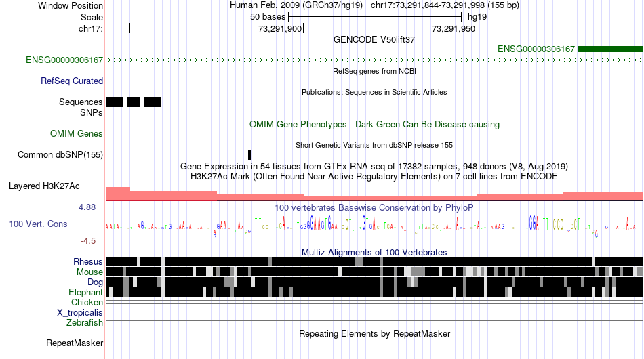
Task: Click the Sequences track label
Action: 81,102
